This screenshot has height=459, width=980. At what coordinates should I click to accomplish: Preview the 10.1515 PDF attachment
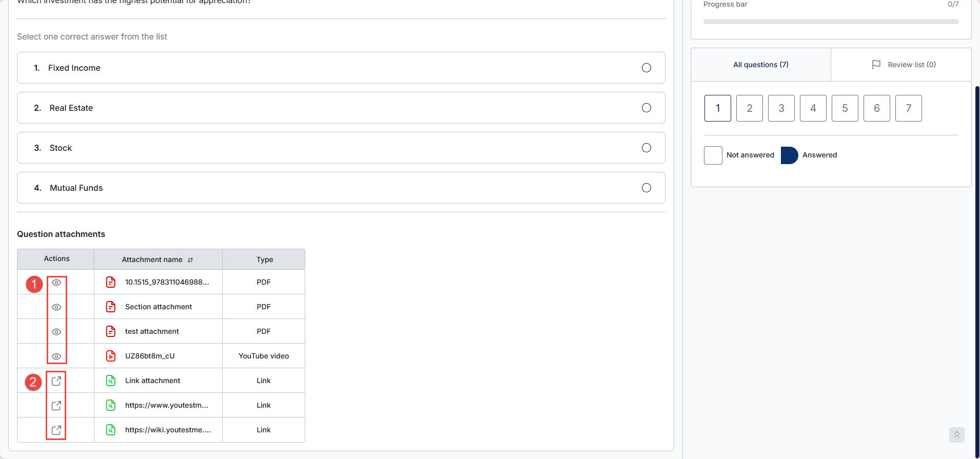click(x=56, y=283)
